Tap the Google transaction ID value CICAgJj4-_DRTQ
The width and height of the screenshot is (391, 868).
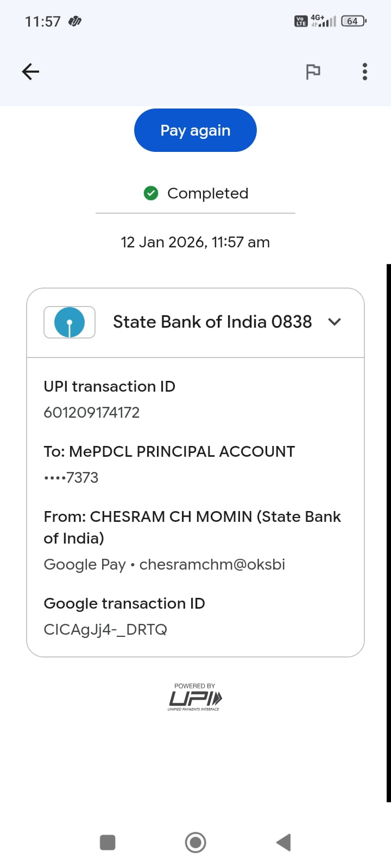[105, 630]
